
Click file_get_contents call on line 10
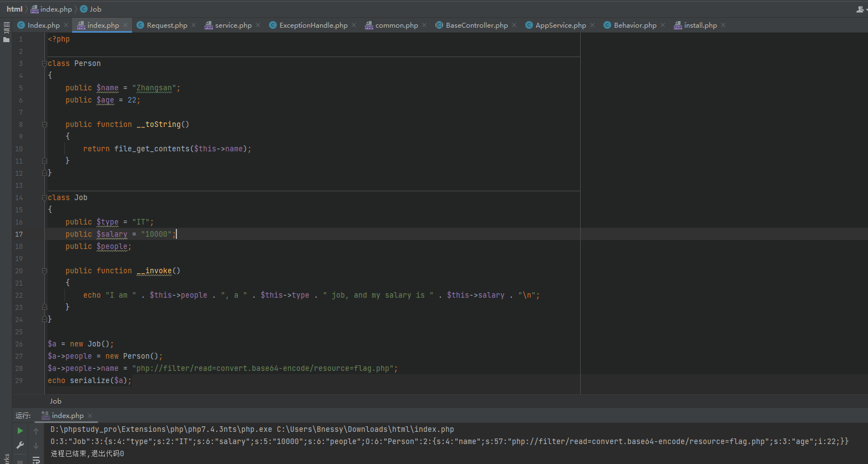click(x=152, y=149)
